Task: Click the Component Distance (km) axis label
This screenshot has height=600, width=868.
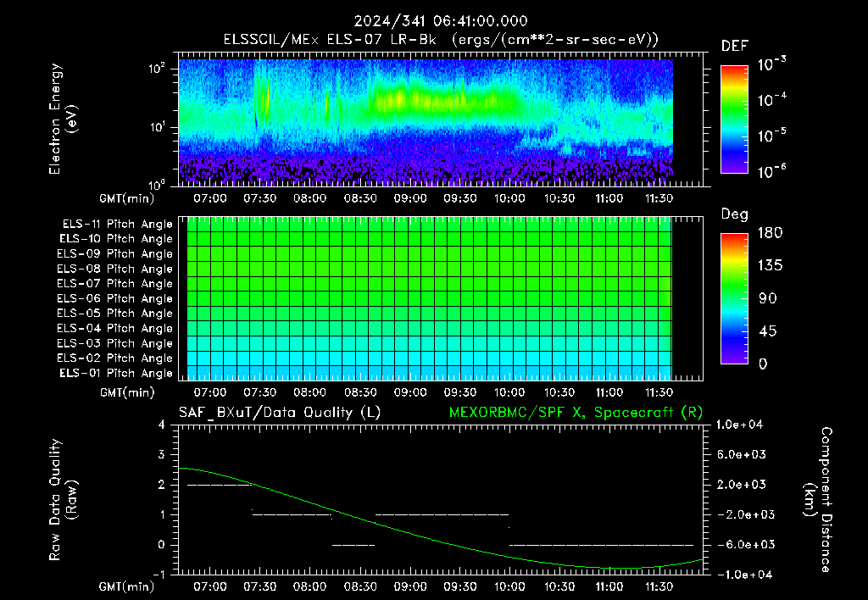Action: 818,500
